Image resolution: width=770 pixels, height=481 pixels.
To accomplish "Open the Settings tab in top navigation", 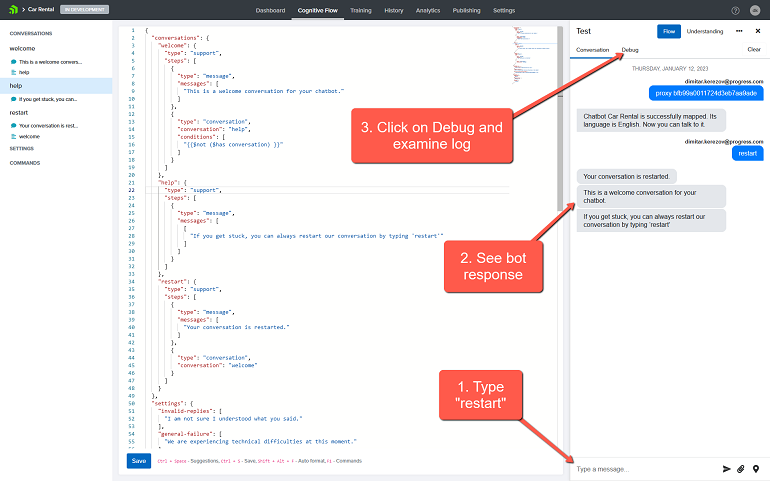I will 504,10.
